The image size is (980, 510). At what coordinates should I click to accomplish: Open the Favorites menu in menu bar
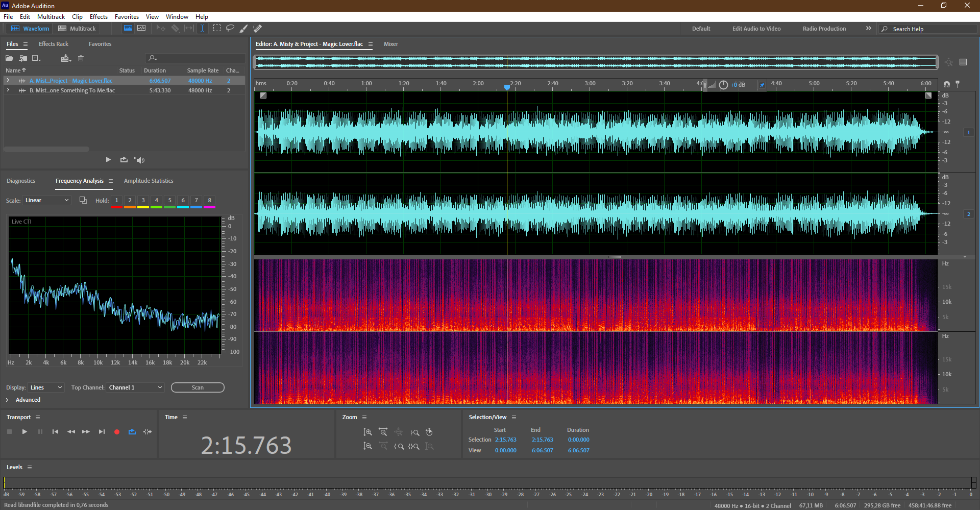tap(127, 17)
